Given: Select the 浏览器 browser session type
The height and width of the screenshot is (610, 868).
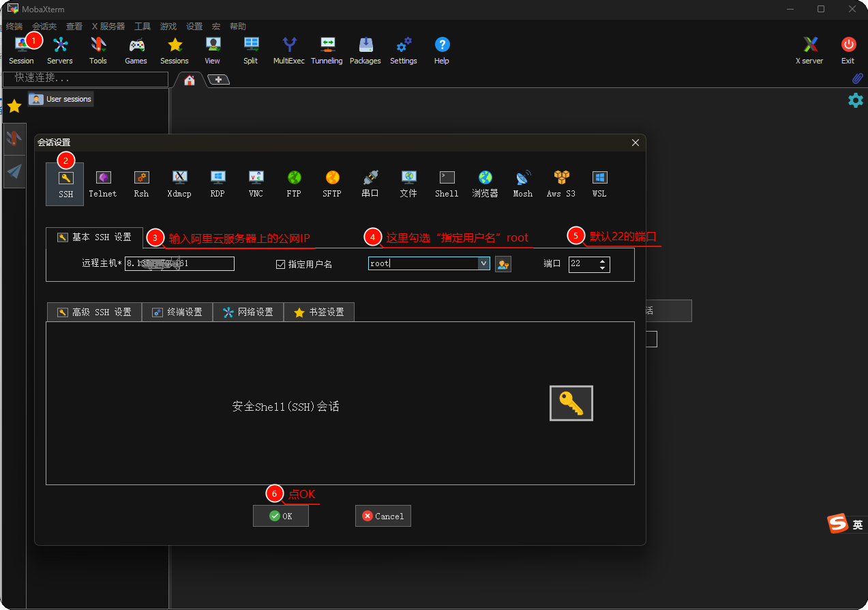Looking at the screenshot, I should coord(485,184).
